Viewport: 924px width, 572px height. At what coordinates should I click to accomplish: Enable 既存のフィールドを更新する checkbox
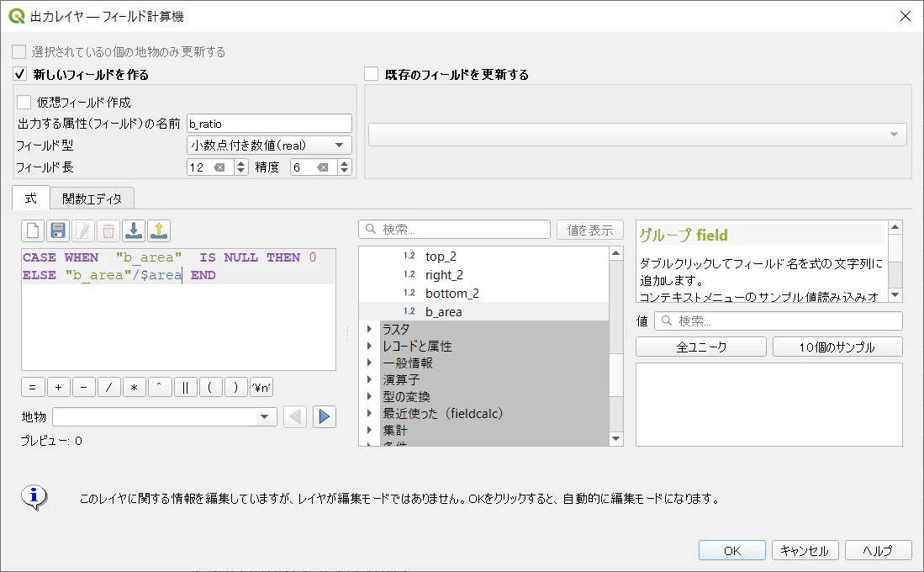click(x=372, y=74)
